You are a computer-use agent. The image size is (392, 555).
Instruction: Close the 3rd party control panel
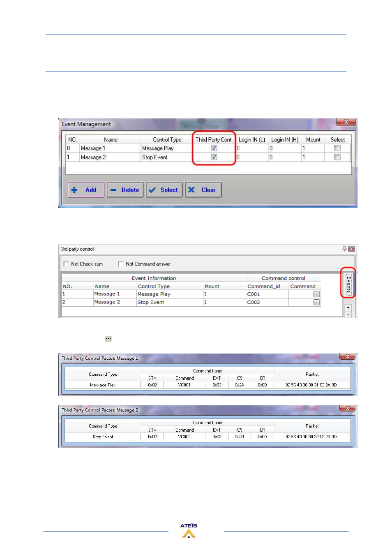coord(351,249)
